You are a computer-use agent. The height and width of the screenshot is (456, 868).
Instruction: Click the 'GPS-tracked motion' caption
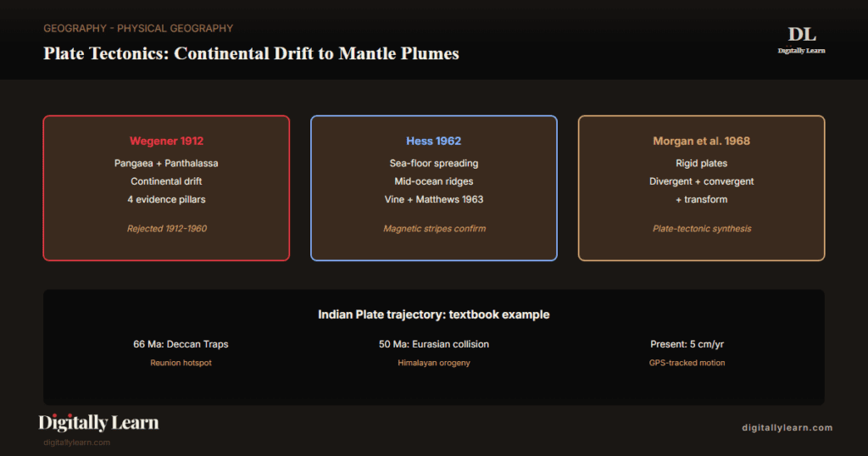point(687,363)
